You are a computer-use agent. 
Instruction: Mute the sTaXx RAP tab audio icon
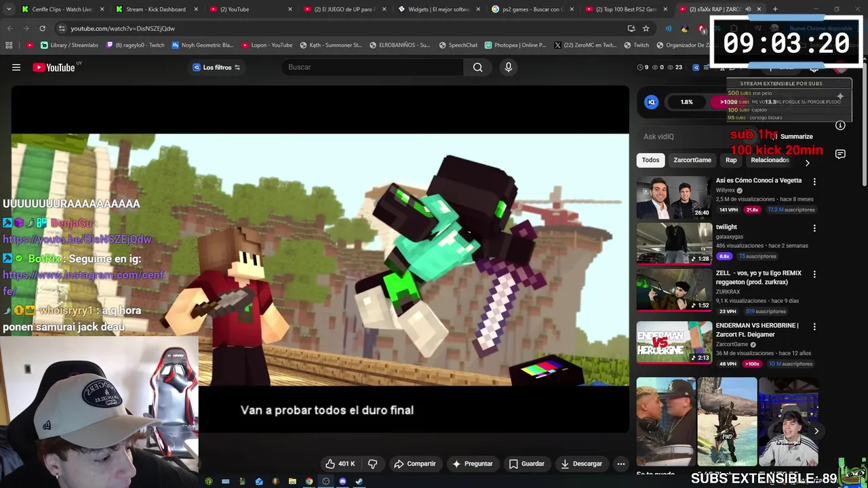[748, 9]
